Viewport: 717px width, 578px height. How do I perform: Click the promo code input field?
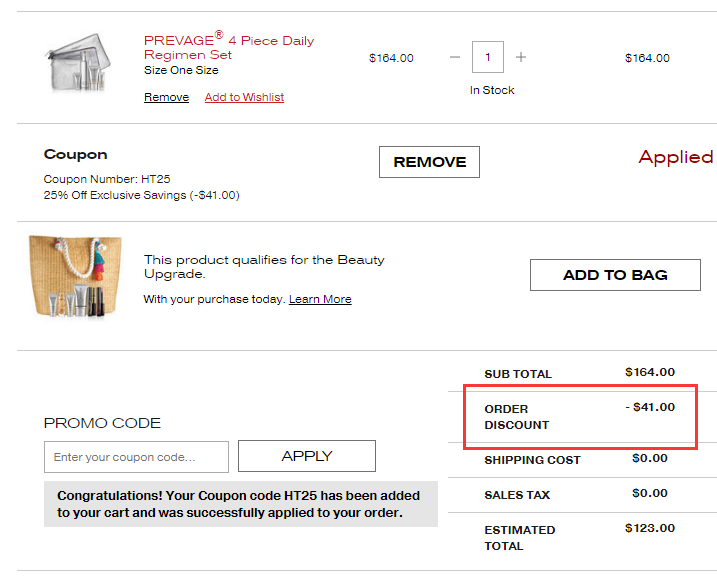(136, 457)
